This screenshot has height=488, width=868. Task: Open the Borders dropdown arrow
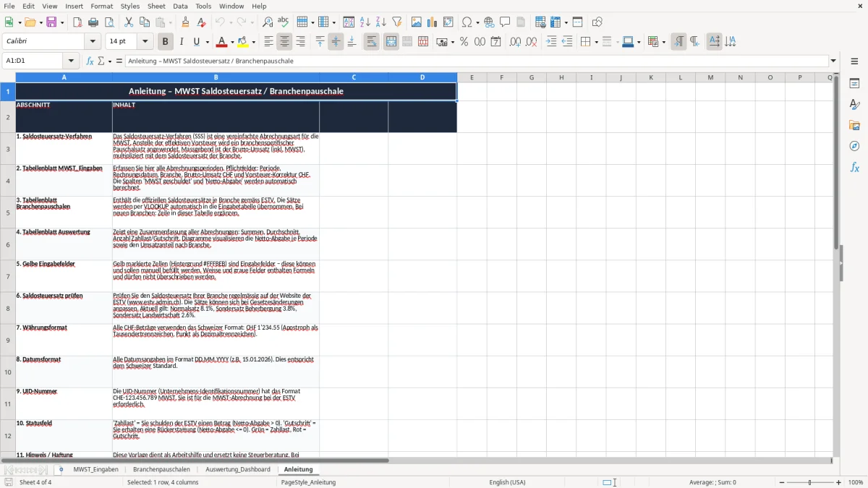pos(595,42)
